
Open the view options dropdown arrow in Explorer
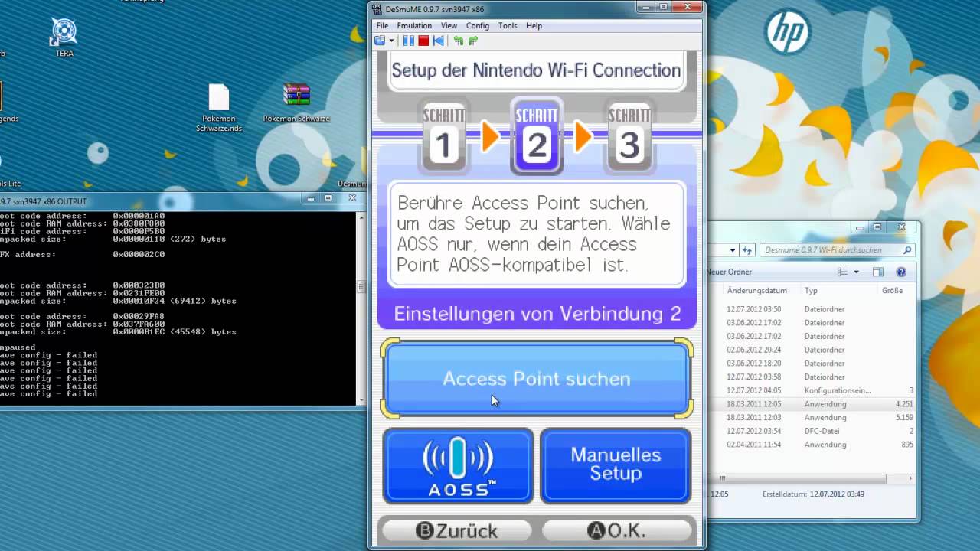pos(856,272)
